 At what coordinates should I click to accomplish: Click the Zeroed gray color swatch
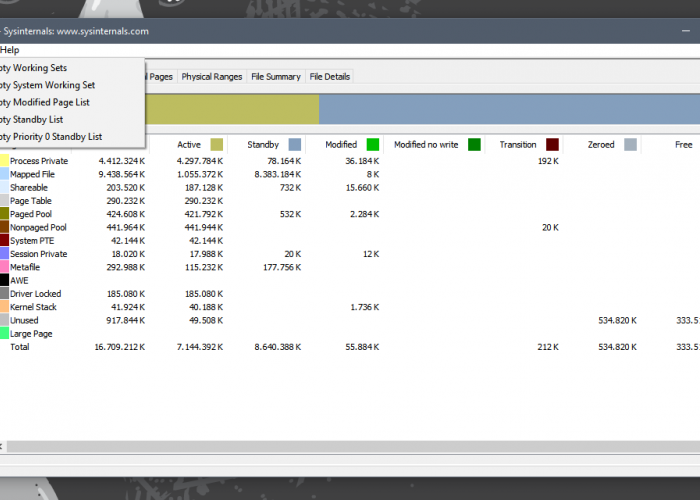tap(630, 145)
